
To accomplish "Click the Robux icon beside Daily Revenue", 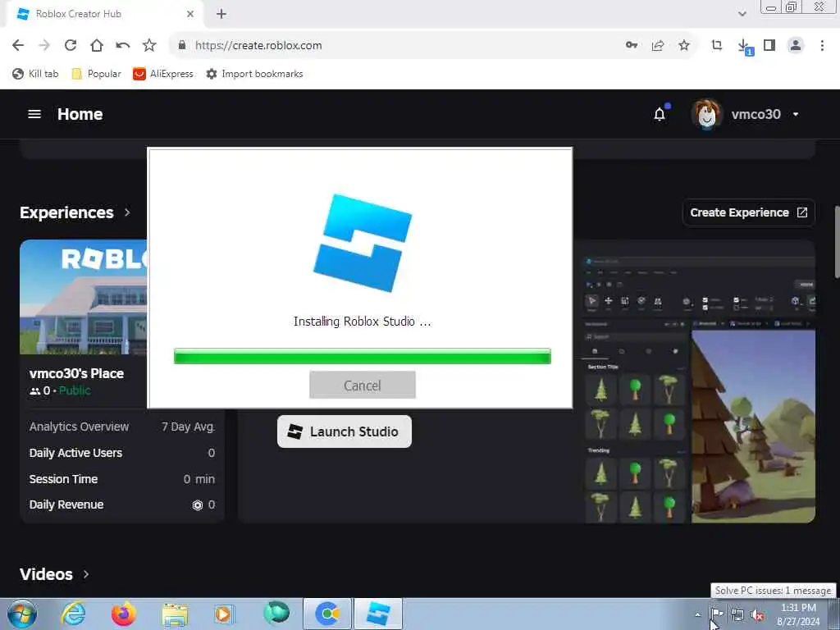I will pyautogui.click(x=198, y=505).
